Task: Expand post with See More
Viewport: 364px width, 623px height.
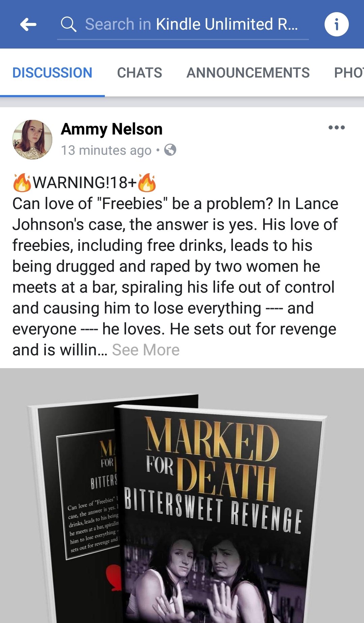Action: point(146,350)
